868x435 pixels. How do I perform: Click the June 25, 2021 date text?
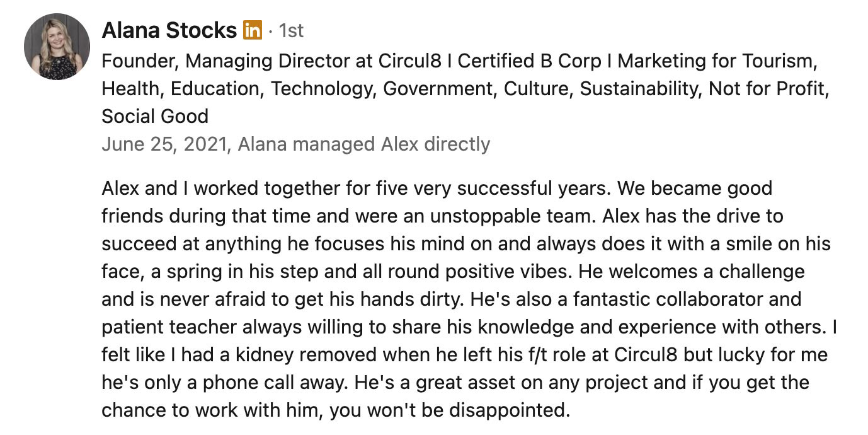point(164,144)
